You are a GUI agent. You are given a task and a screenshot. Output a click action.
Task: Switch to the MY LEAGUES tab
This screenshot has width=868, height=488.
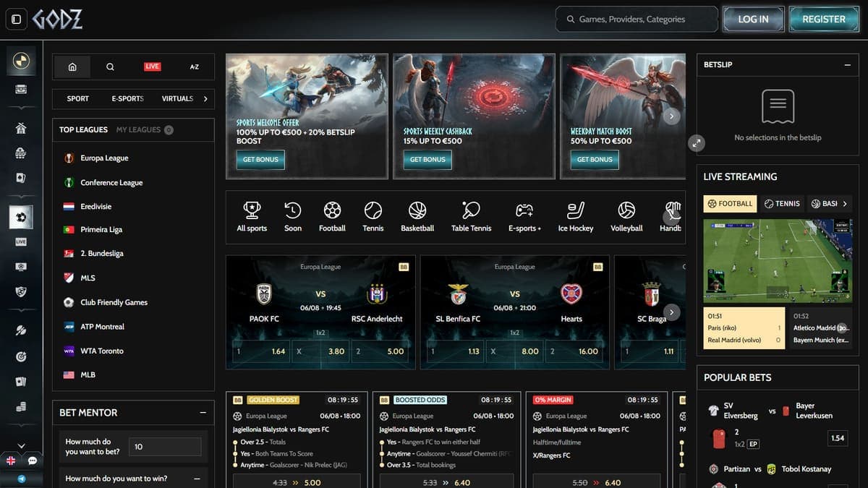(144, 130)
